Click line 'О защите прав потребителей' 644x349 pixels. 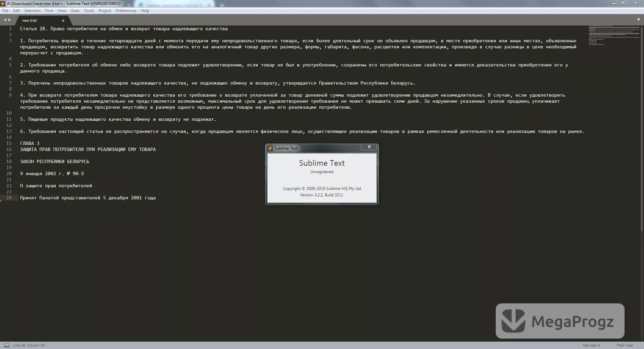tap(56, 185)
